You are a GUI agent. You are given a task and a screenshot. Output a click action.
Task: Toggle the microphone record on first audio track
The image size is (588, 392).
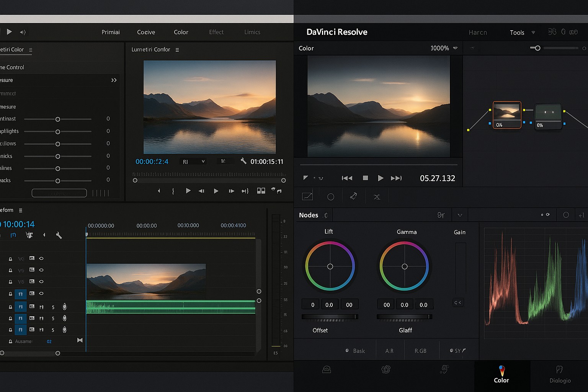click(x=65, y=307)
